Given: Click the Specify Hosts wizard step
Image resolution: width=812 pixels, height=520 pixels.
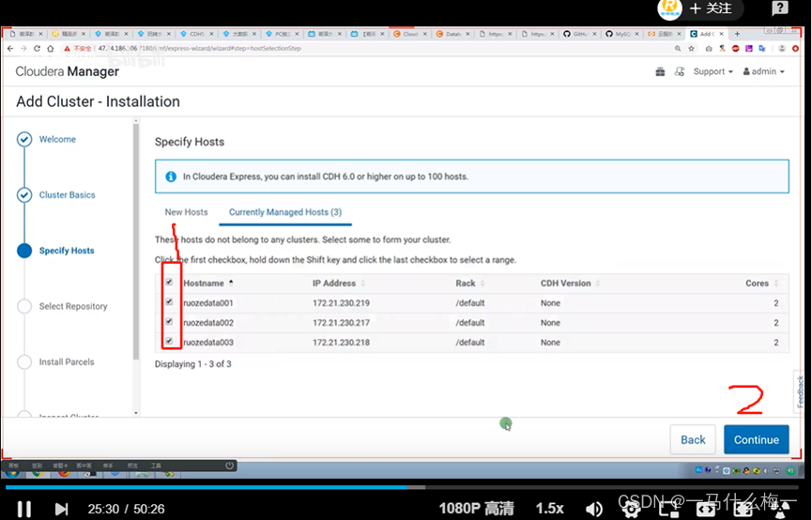Looking at the screenshot, I should click(x=67, y=251).
